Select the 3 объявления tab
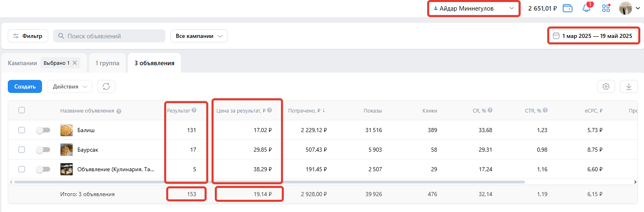The width and height of the screenshot is (644, 212). [x=154, y=63]
